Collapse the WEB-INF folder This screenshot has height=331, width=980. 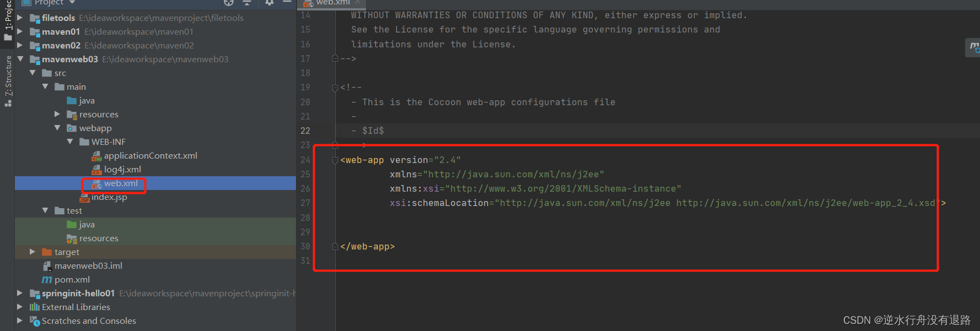point(70,142)
